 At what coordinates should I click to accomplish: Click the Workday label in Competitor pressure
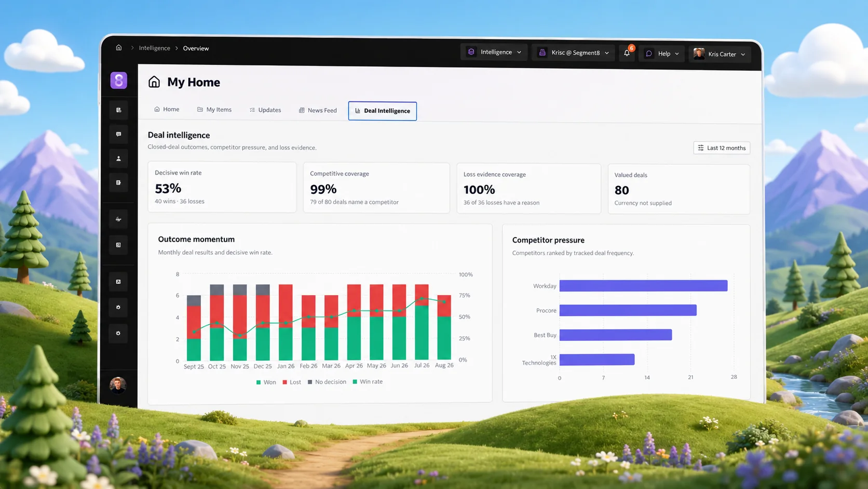545,286
